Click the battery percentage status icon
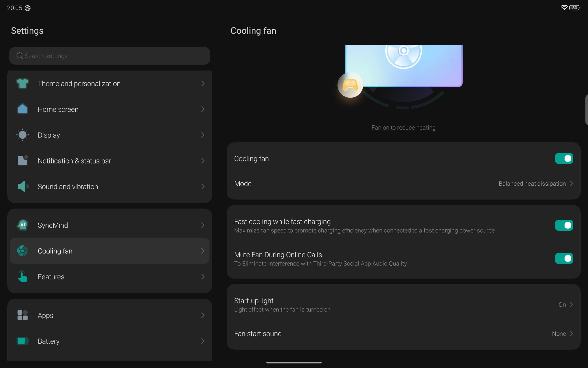The height and width of the screenshot is (368, 588). pyautogui.click(x=575, y=8)
